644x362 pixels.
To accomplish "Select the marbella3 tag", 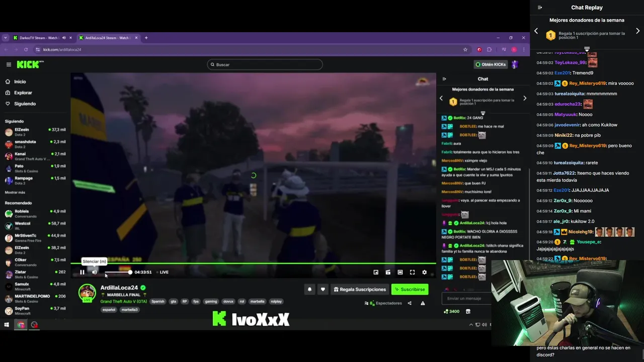I will [129, 310].
